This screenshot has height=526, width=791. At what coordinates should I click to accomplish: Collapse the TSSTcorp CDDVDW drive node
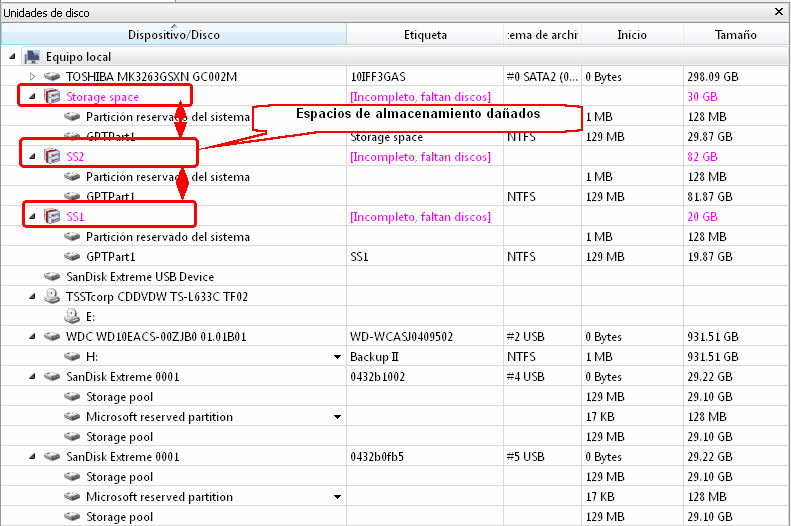[32, 297]
